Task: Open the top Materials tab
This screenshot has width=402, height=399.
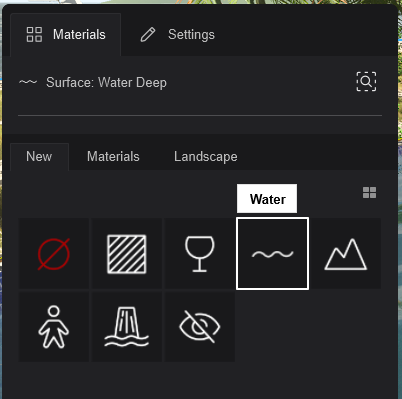Action: coord(66,35)
